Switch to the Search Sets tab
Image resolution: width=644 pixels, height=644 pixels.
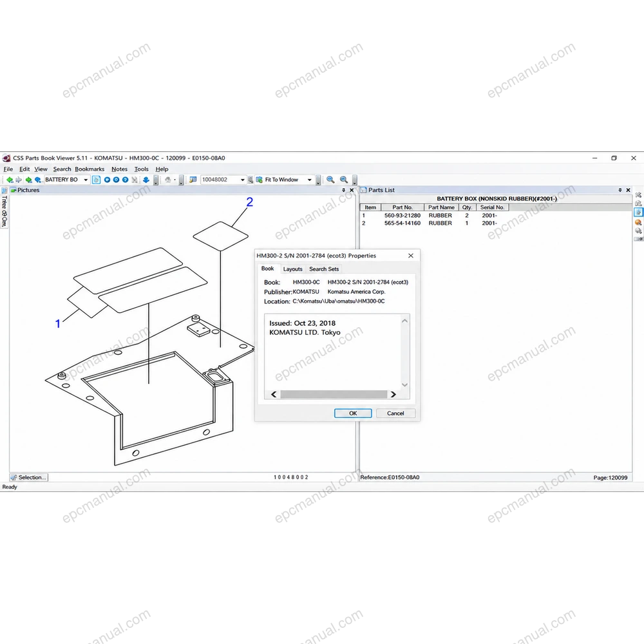324,269
